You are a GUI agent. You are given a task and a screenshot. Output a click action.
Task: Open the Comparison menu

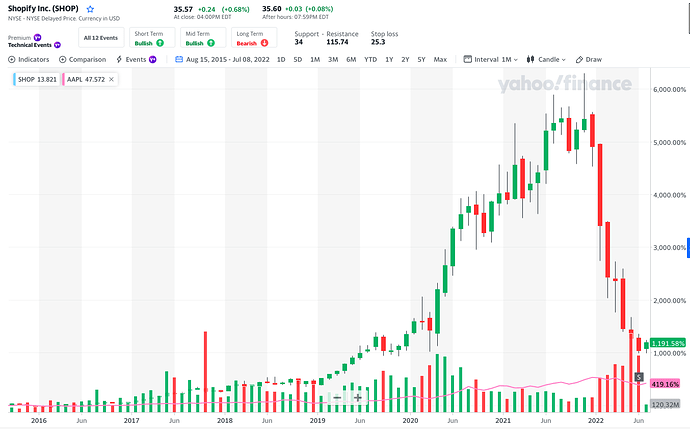click(x=83, y=59)
